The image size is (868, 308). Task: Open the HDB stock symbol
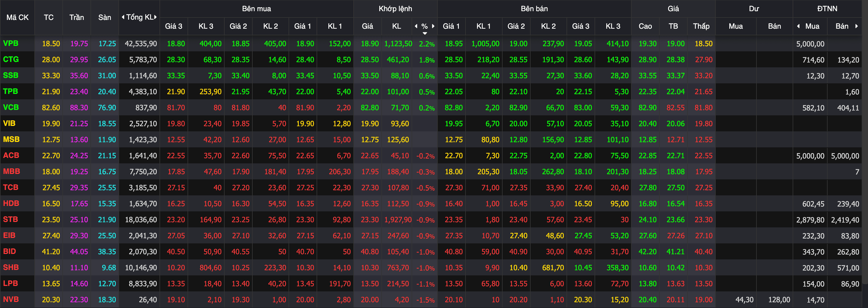point(11,204)
